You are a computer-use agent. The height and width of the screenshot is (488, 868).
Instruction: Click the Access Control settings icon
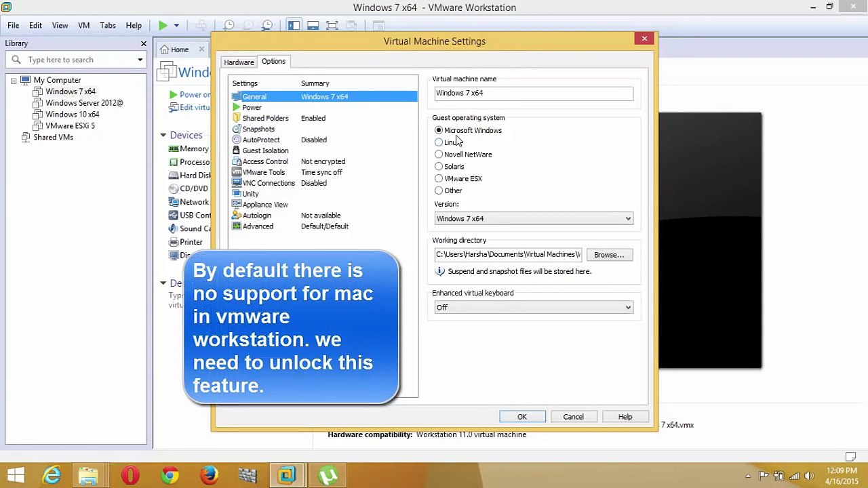pos(236,162)
